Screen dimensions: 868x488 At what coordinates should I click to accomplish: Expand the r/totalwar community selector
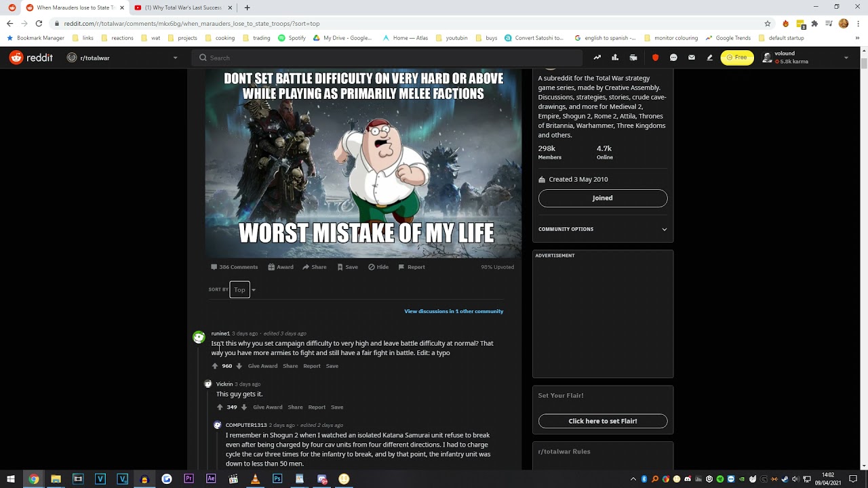pos(123,58)
